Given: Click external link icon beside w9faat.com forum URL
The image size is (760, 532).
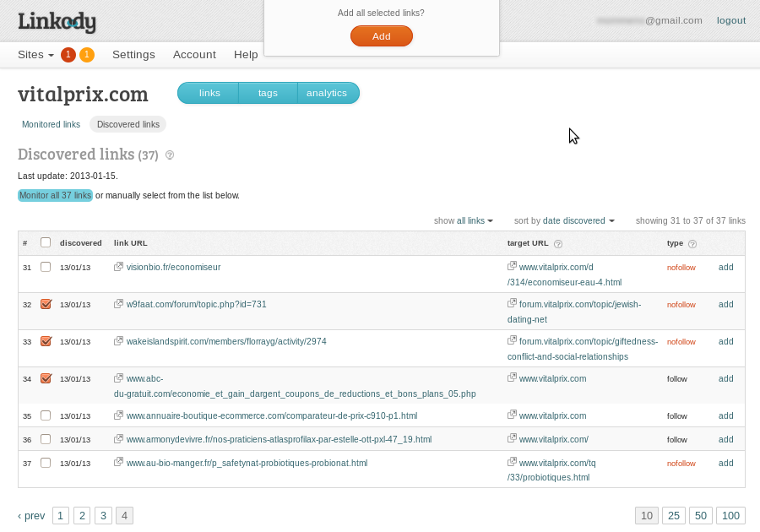Looking at the screenshot, I should (x=118, y=304).
